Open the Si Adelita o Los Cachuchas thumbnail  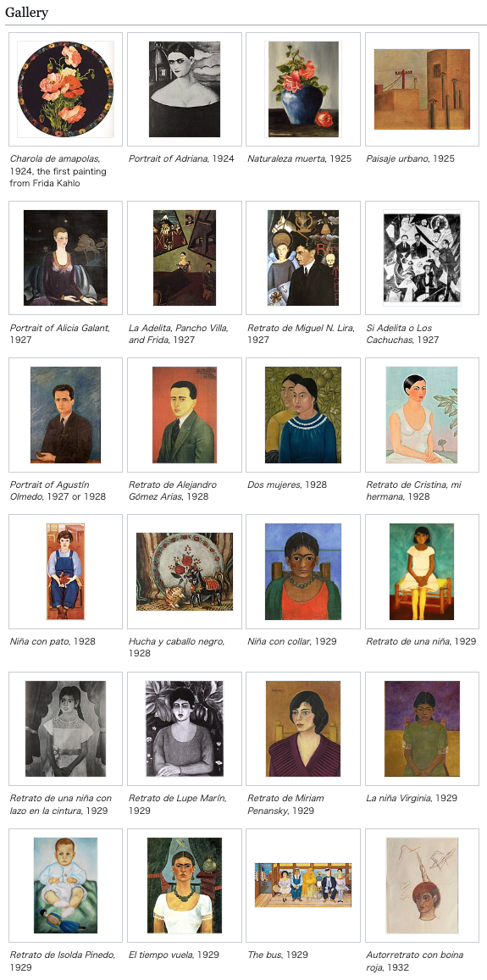coord(422,257)
